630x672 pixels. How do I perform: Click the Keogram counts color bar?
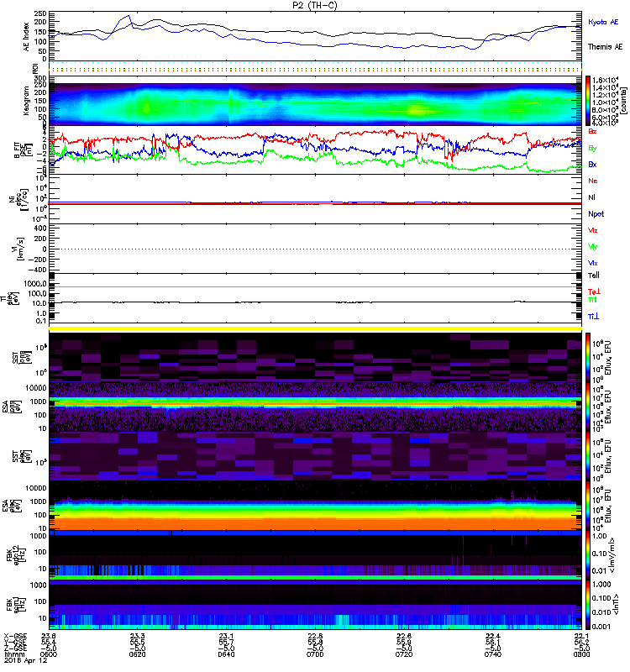pyautogui.click(x=588, y=101)
